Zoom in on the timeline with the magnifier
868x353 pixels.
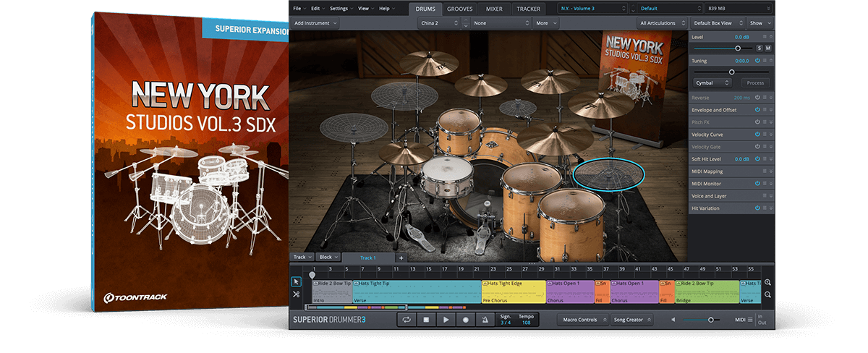pyautogui.click(x=767, y=283)
